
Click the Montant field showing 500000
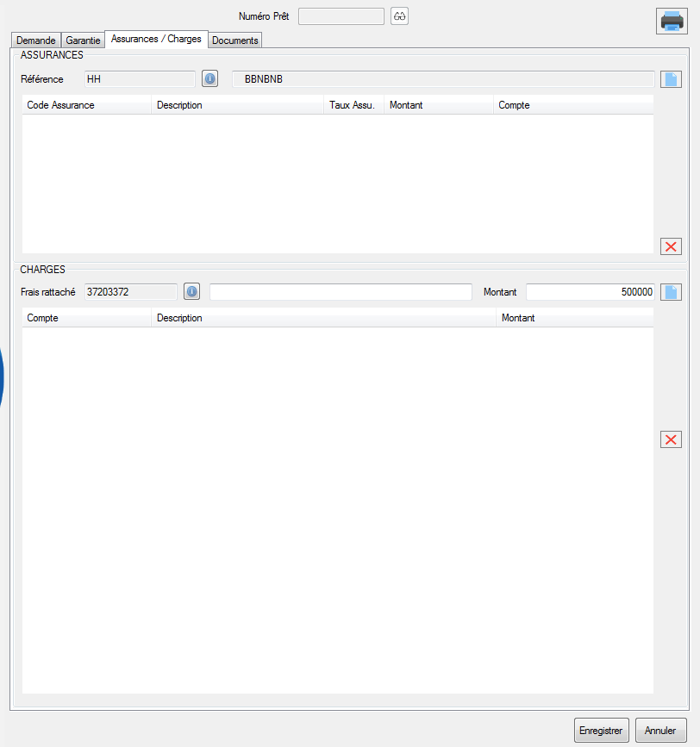(591, 292)
